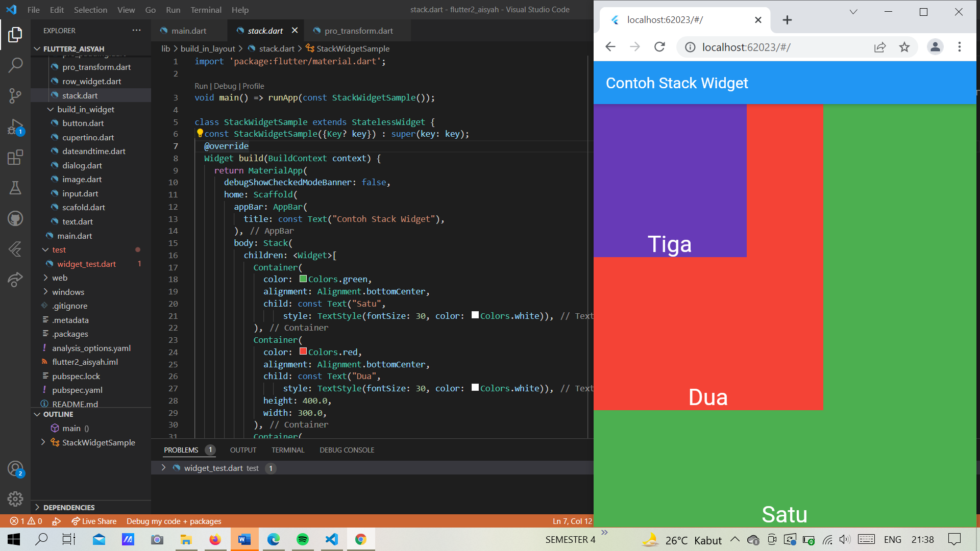Expand the web folder

coord(60,278)
